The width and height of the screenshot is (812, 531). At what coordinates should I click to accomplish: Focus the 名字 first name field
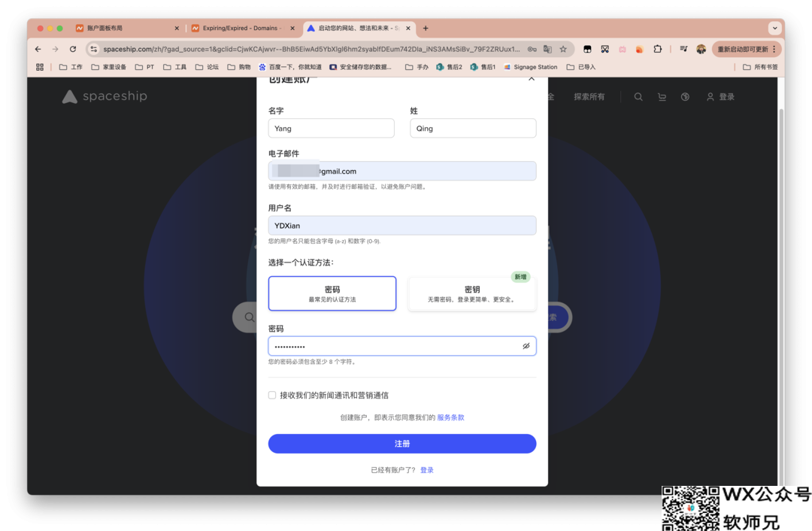[x=331, y=129]
